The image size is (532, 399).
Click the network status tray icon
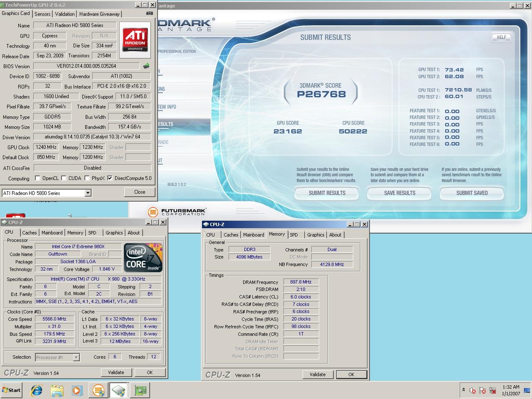tap(493, 390)
